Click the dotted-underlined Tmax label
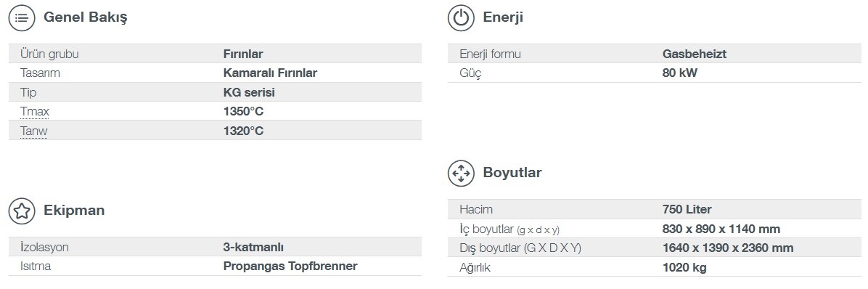868x289 pixels. pos(35,111)
